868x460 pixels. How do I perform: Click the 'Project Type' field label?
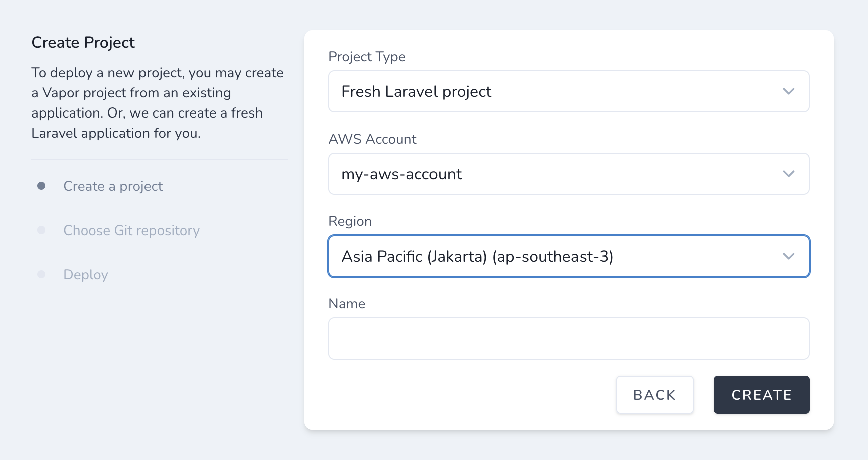367,57
